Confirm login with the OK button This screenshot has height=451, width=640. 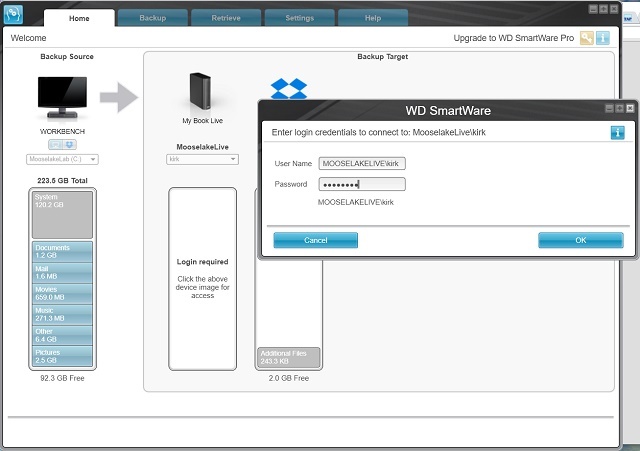581,240
